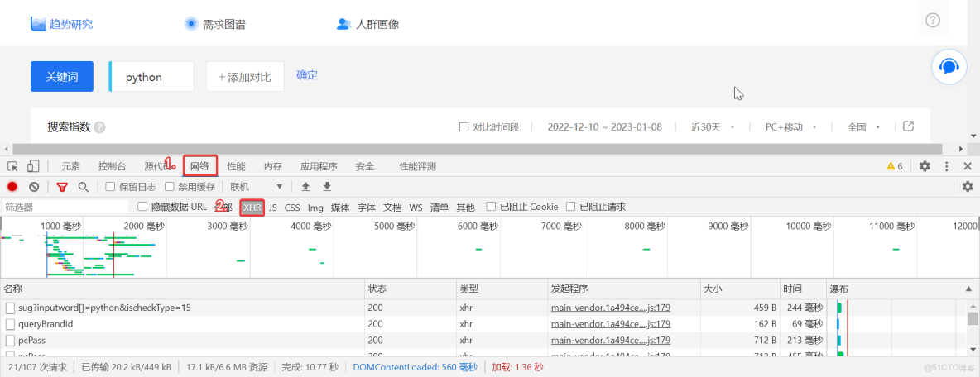
Task: Filter requests by Img type
Action: pos(315,208)
